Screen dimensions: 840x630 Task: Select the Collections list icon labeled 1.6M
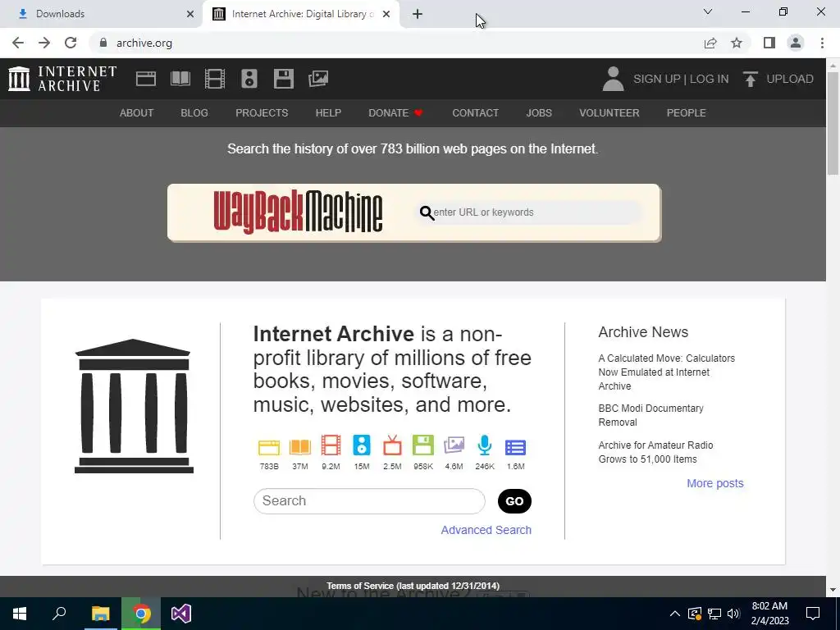point(515,447)
